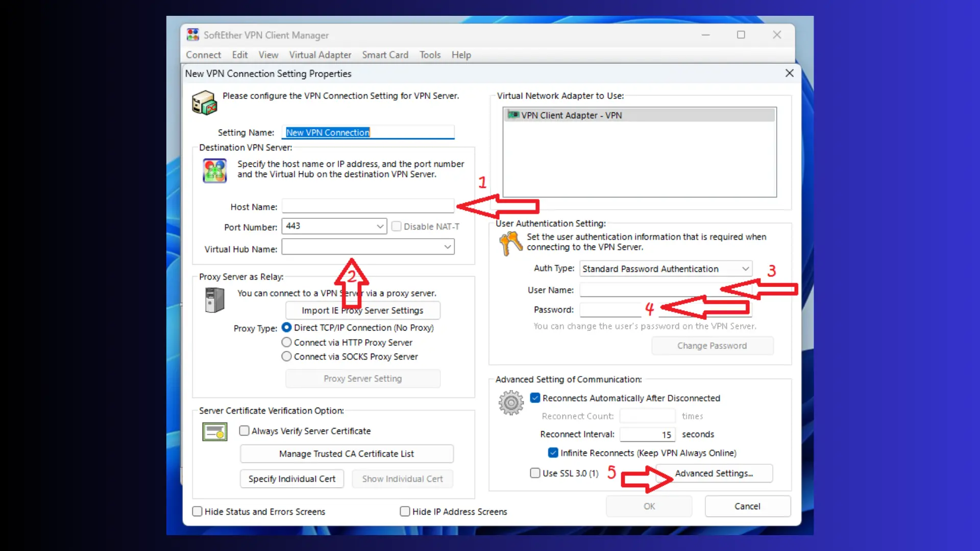The image size is (980, 551).
Task: Toggle Infinite Reconnects checkbox
Action: tap(553, 452)
